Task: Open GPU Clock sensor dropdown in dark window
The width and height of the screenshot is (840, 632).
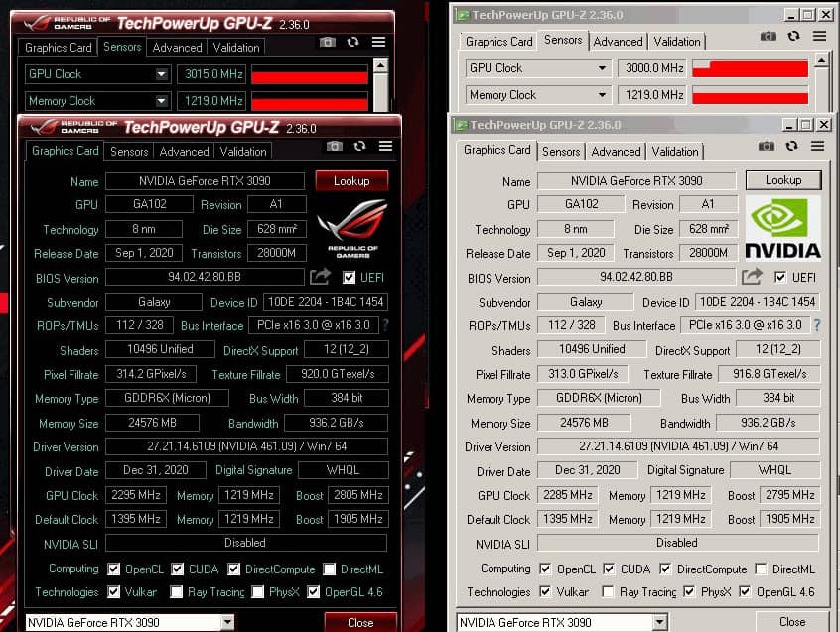Action: tap(161, 74)
